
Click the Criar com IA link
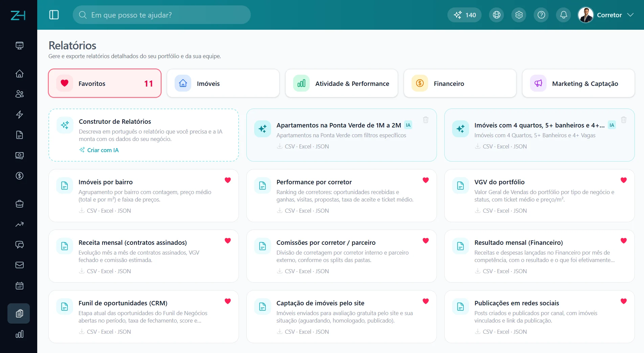(99, 150)
